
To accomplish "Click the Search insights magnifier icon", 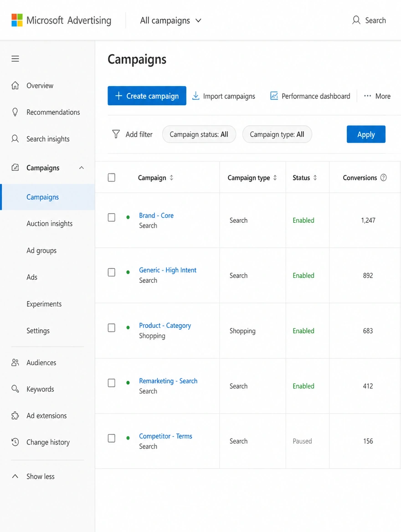I will 15,139.
